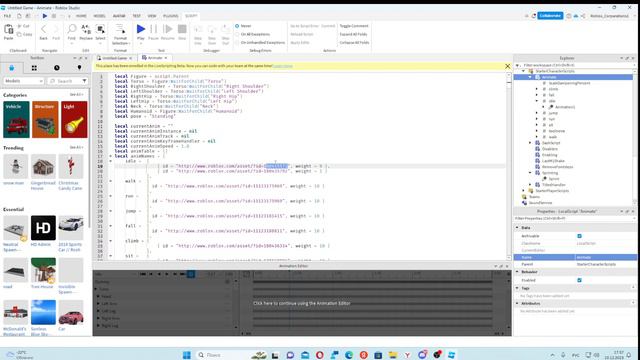640x360 pixels.
Task: Switch to the VIEW ribbon tab
Action: pos(152,16)
